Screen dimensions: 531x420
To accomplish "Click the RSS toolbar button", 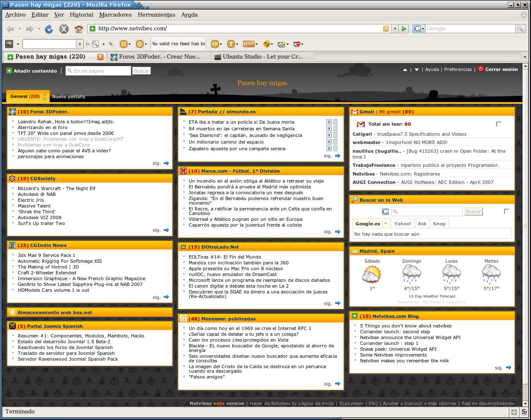I will tap(248, 44).
